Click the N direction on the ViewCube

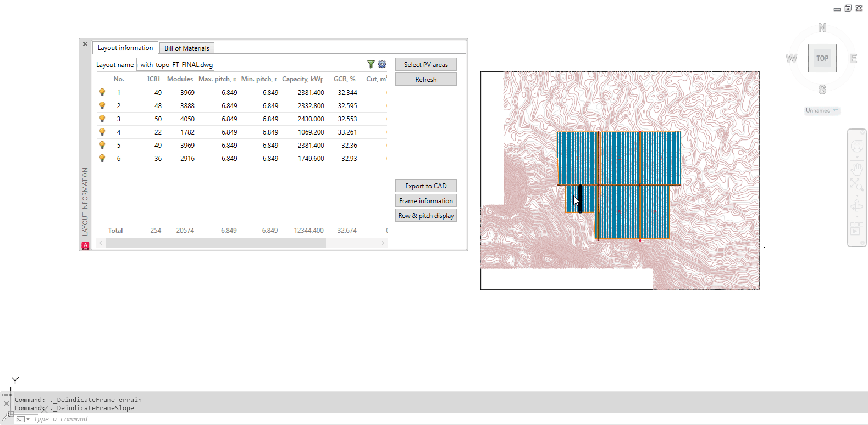822,27
